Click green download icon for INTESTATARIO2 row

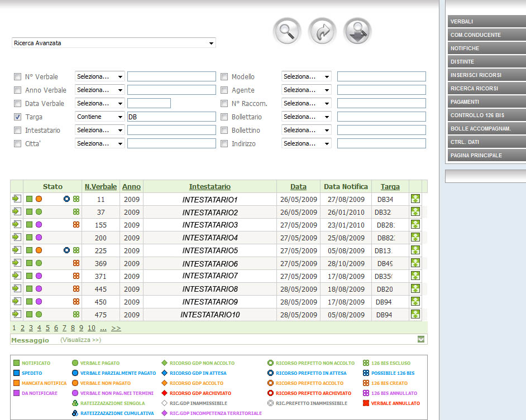coord(415,211)
